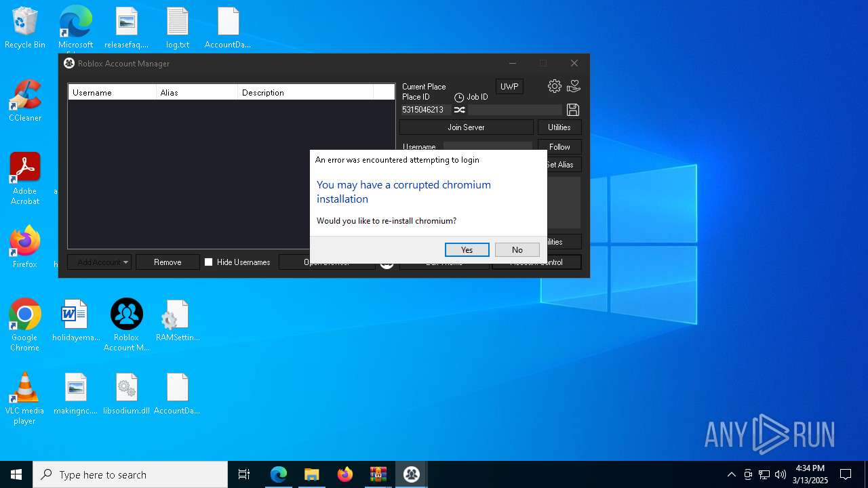Open Adobe Acrobat desktop shortcut

[25, 179]
